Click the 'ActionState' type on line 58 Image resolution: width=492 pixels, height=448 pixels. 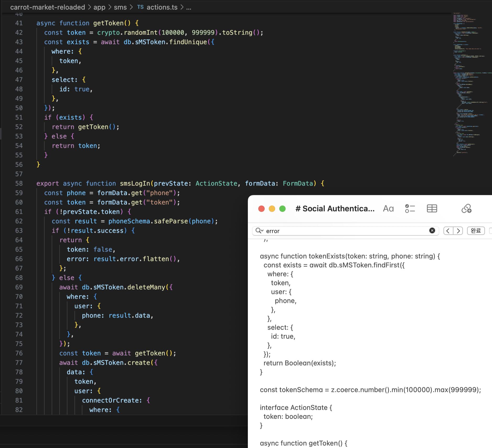pos(216,183)
